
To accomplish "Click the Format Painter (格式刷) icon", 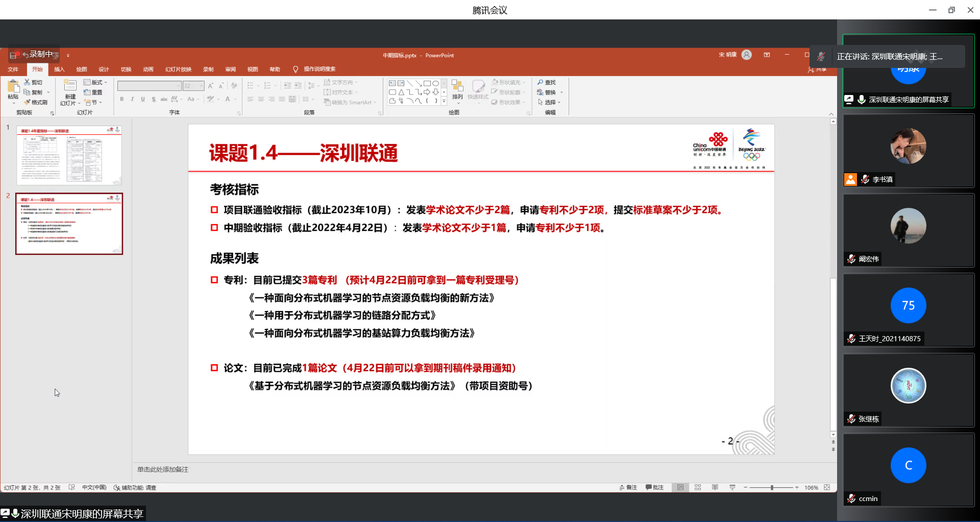I will pos(27,102).
